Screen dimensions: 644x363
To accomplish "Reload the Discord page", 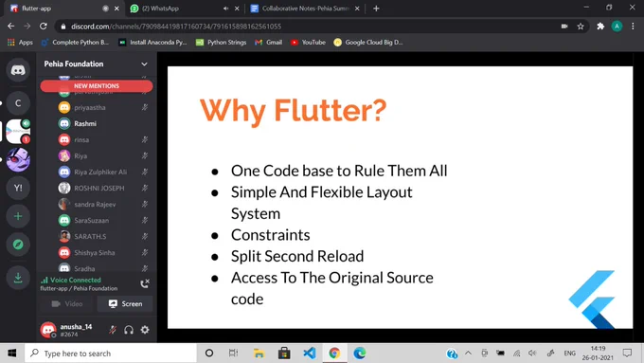I will 44,27.
